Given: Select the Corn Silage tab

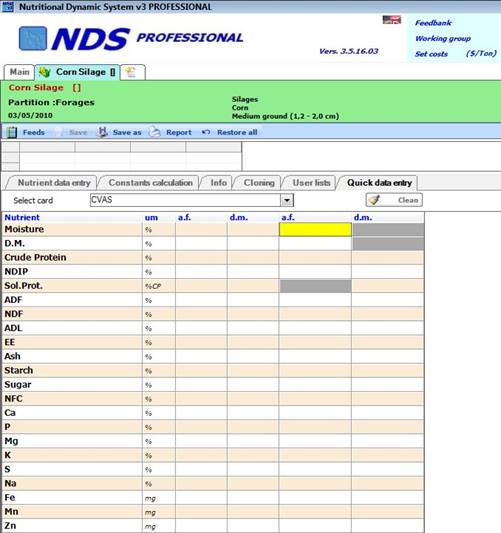Looking at the screenshot, I should pos(77,72).
